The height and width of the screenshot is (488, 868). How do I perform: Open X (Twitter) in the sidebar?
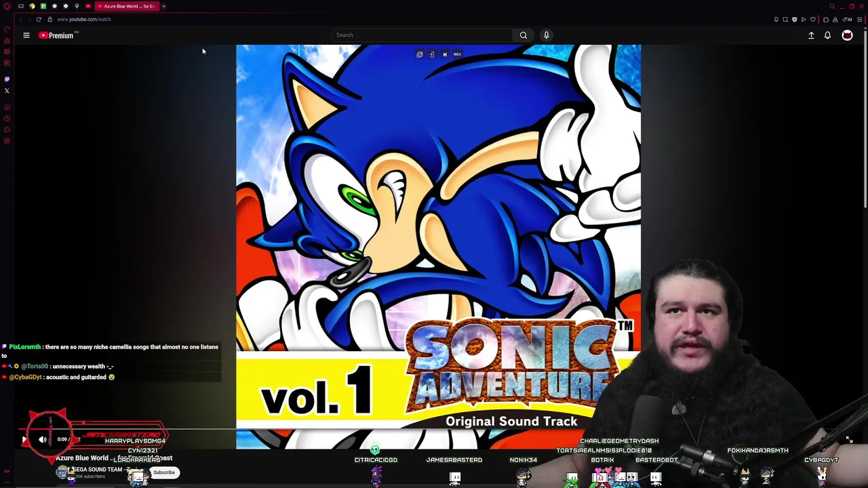[x=7, y=91]
